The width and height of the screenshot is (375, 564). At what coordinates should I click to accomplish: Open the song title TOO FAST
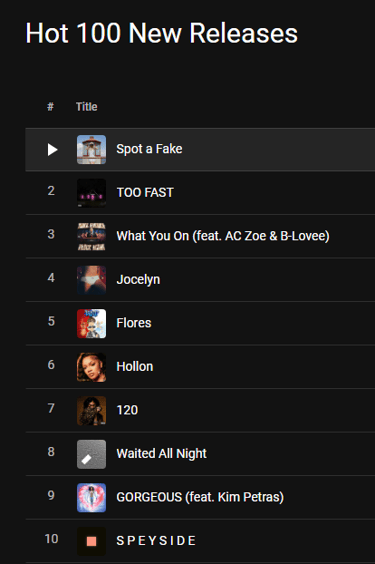point(145,192)
